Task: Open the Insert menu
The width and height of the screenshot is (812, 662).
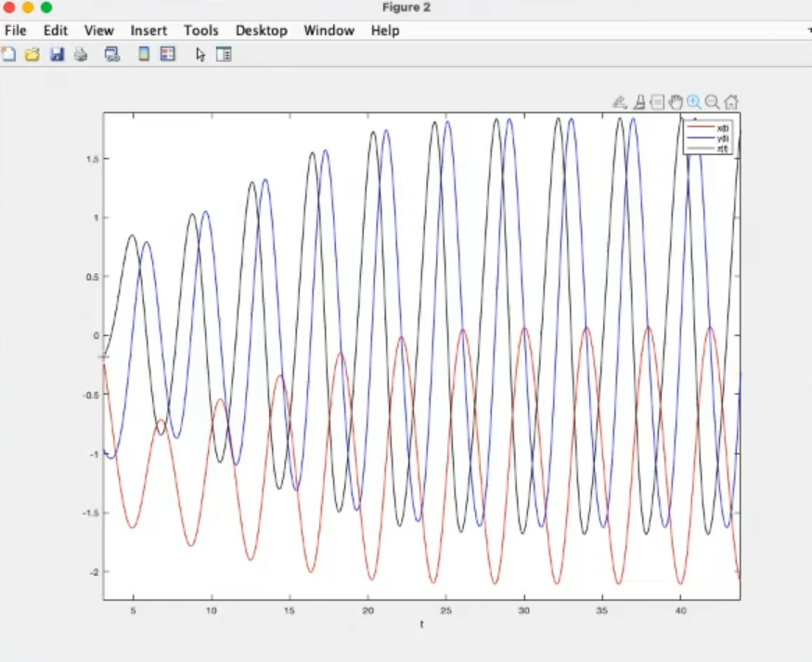Action: pyautogui.click(x=148, y=31)
